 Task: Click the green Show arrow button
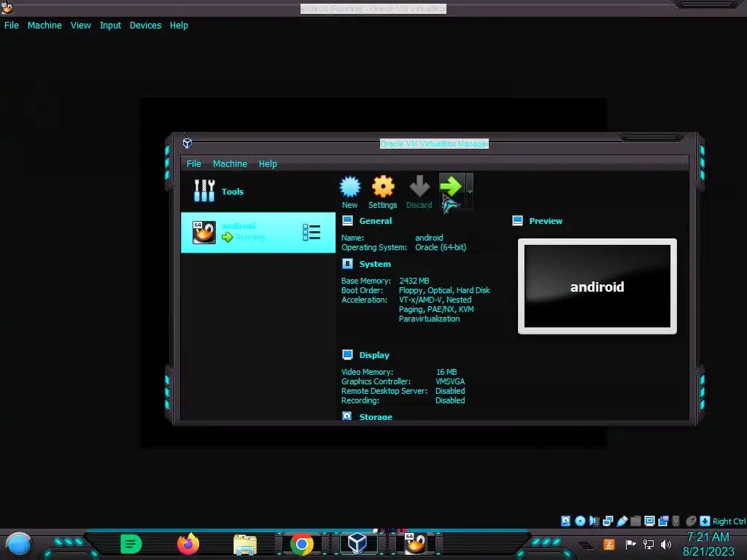pyautogui.click(x=451, y=192)
